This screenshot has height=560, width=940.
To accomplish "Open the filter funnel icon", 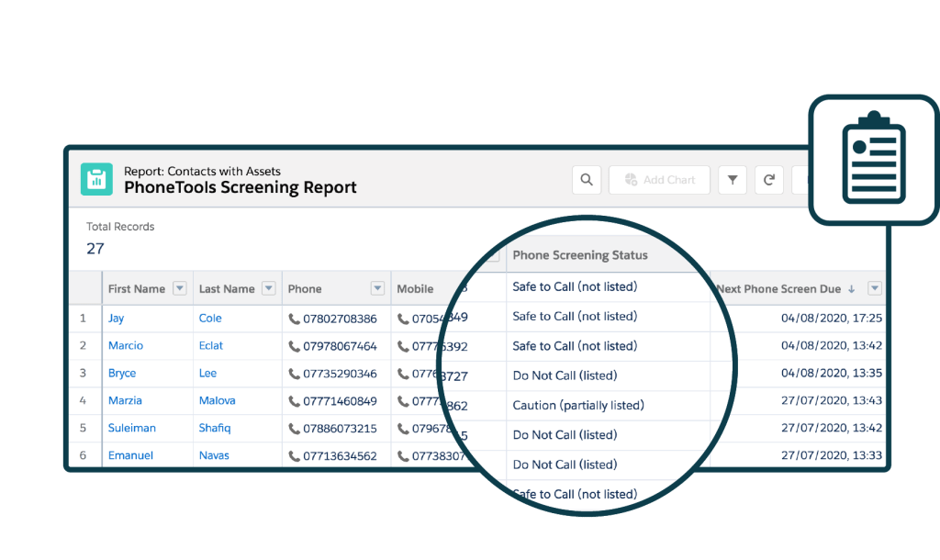I will [x=733, y=180].
